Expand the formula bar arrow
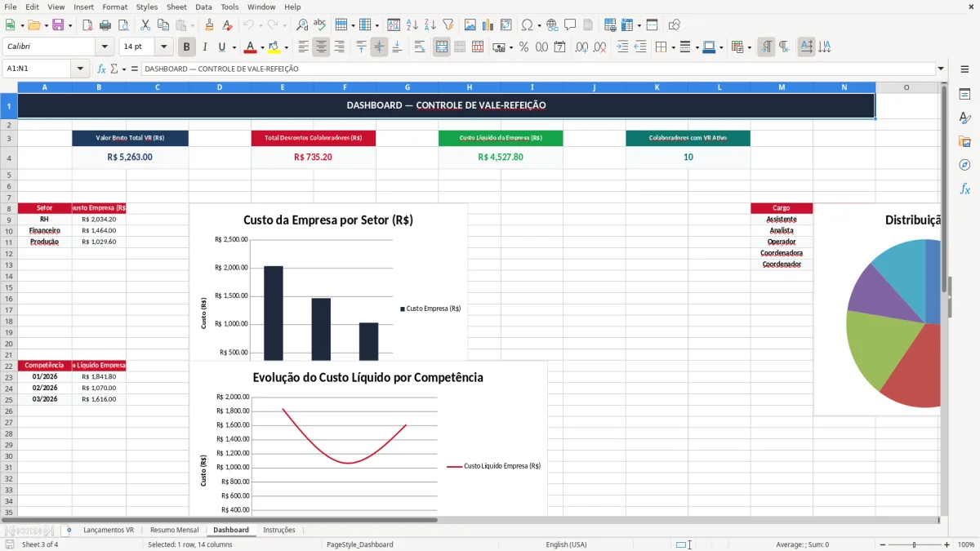 (941, 69)
